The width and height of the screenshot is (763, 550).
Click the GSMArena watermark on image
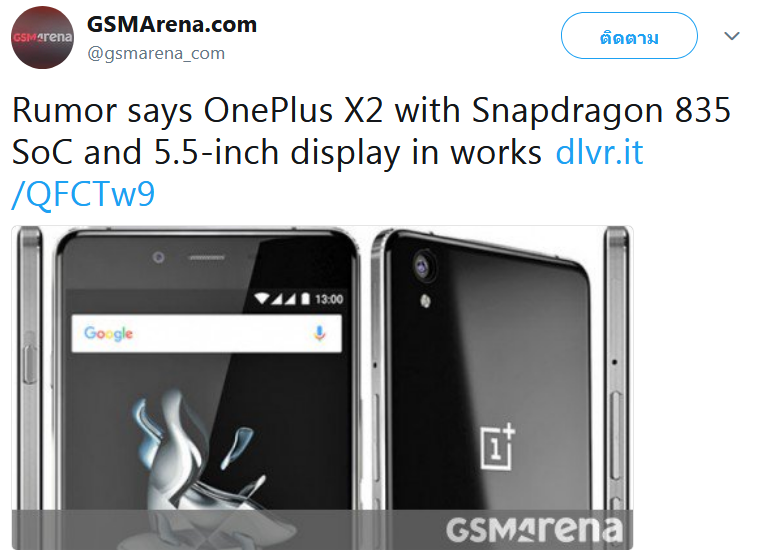click(x=534, y=530)
